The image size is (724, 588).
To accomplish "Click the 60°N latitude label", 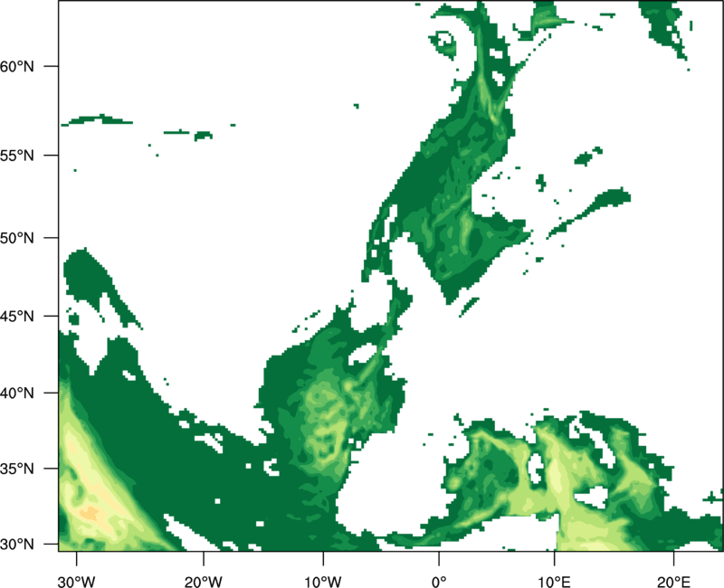I will point(17,66).
